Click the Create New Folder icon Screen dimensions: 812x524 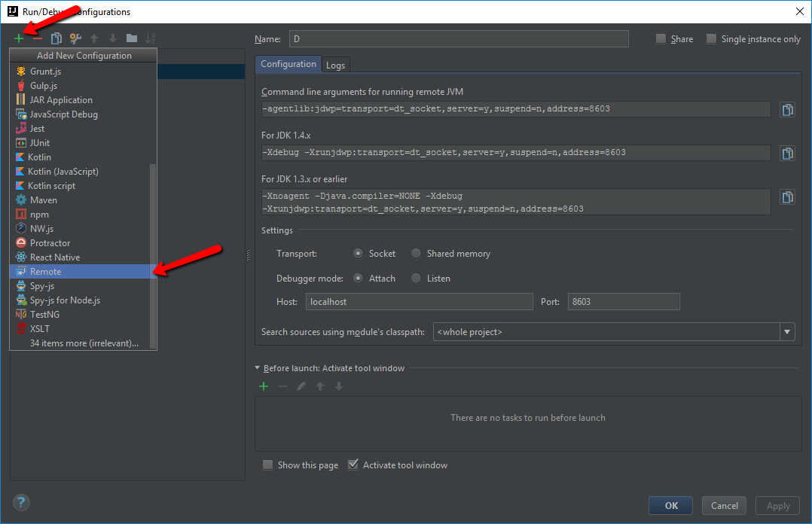131,38
